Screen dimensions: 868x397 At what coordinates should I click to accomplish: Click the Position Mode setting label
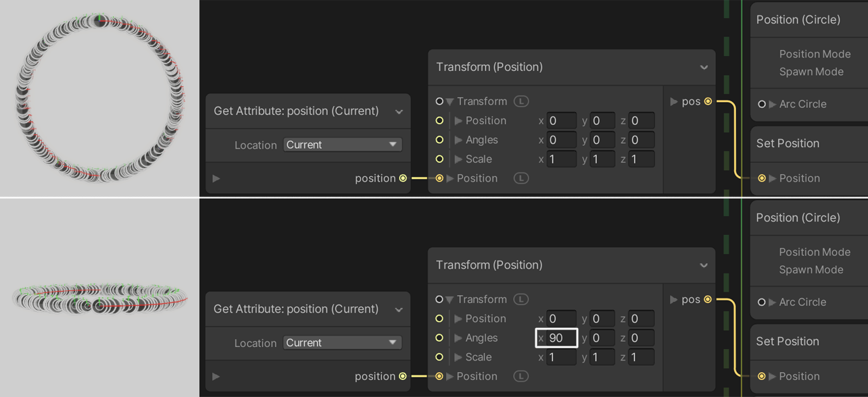click(815, 54)
